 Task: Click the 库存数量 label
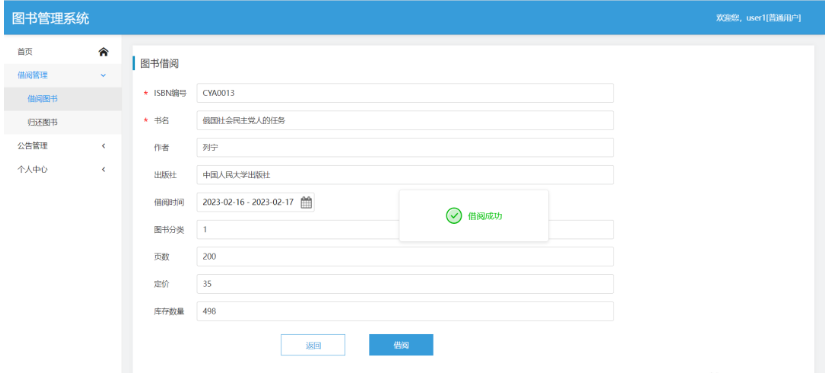169,311
